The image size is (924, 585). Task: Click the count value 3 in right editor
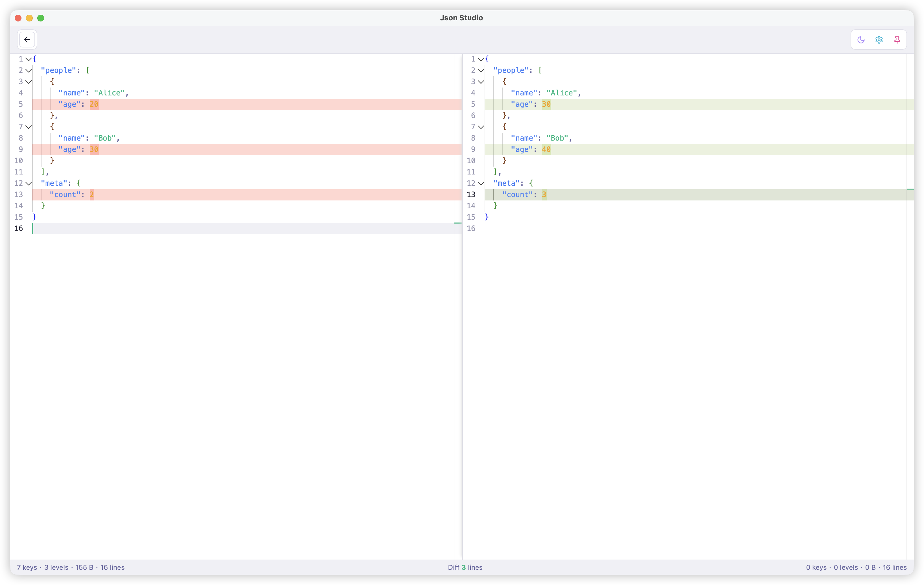(544, 195)
